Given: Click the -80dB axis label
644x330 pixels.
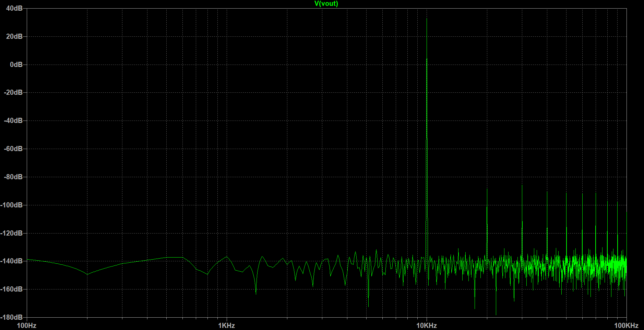Looking at the screenshot, I should pos(13,177).
